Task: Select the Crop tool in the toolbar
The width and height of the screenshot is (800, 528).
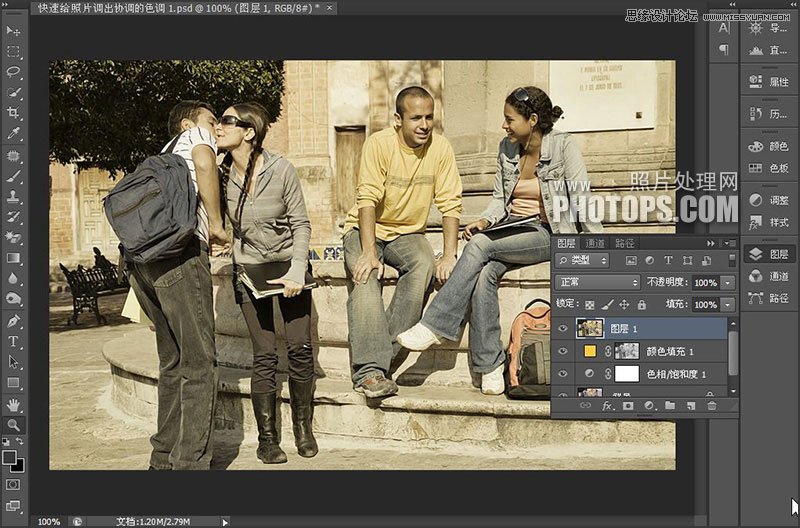Action: [x=14, y=113]
